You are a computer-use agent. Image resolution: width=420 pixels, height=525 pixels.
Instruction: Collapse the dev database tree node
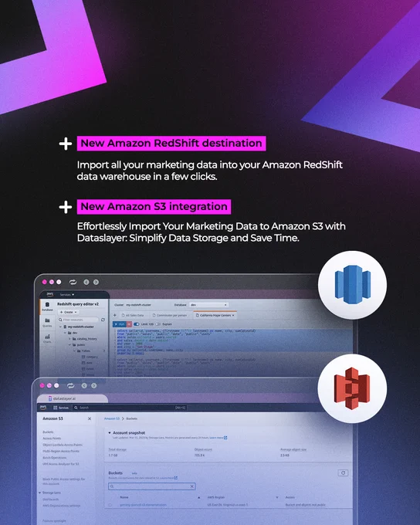[x=66, y=333]
